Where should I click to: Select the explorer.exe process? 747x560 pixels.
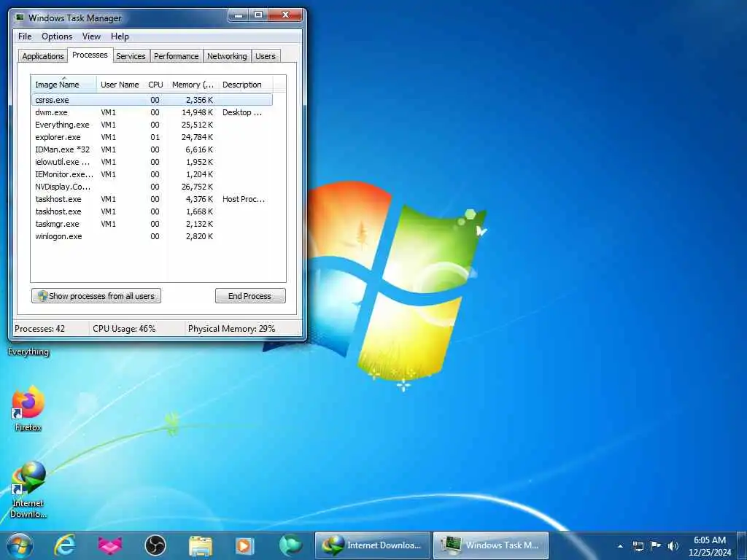[x=152, y=137]
